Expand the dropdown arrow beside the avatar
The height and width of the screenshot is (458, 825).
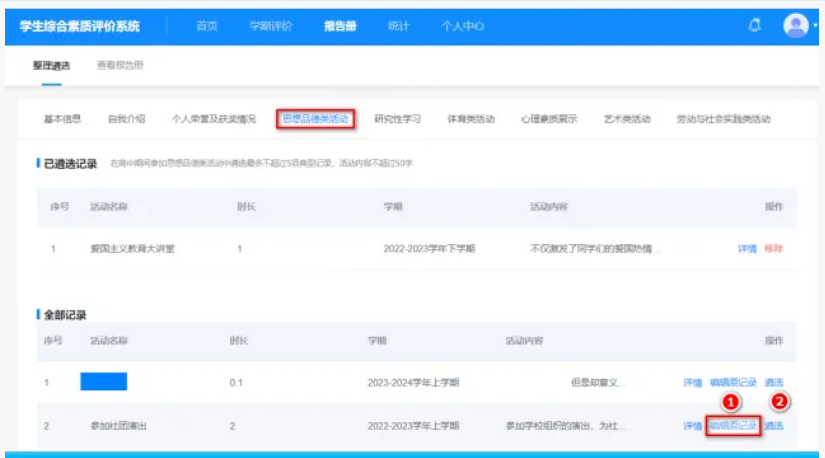pyautogui.click(x=815, y=27)
